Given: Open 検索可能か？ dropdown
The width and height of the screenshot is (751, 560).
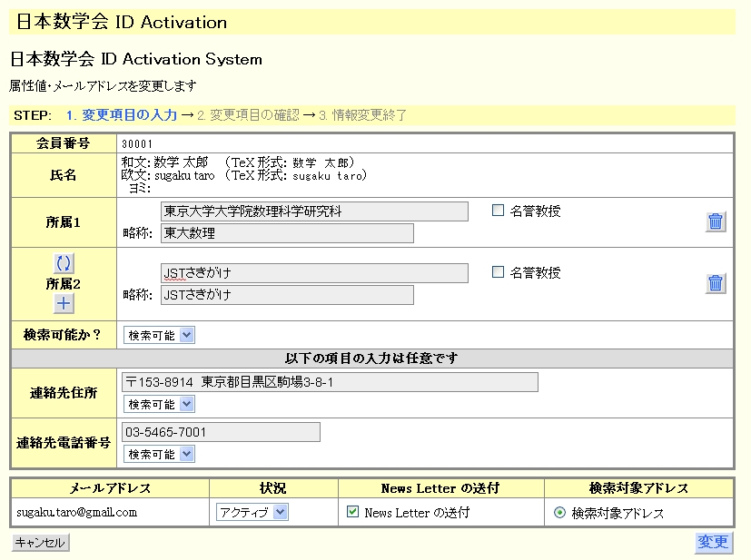Looking at the screenshot, I should (x=159, y=335).
